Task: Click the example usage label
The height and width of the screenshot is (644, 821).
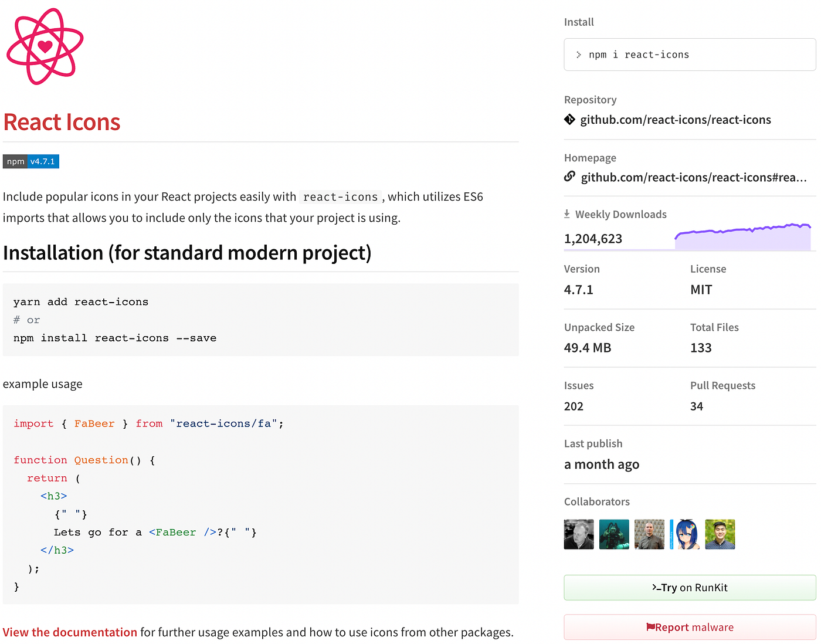Action: (43, 384)
